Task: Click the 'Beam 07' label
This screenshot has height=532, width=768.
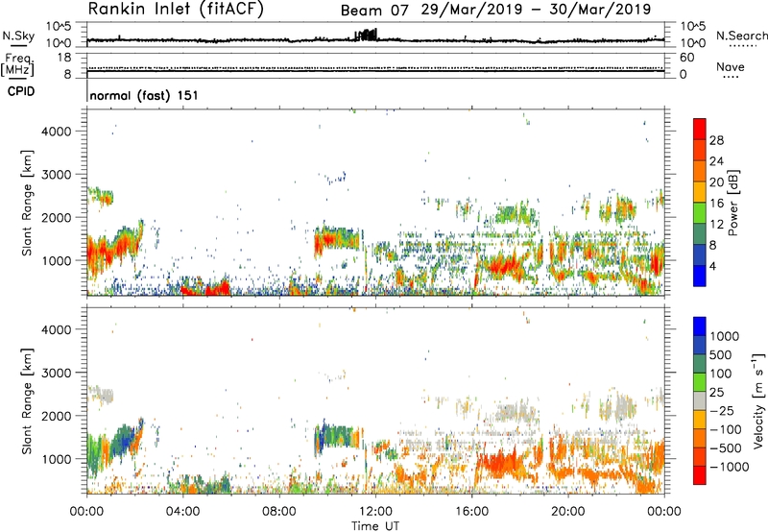Action: click(x=374, y=11)
